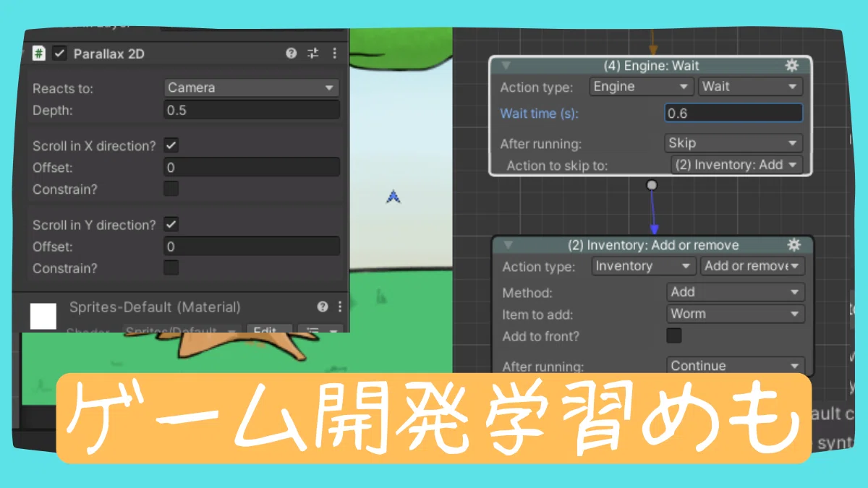Click the white Sprites-Default material swatch

43,316
